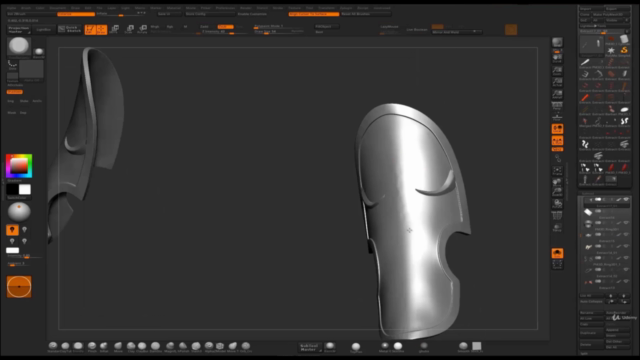The height and width of the screenshot is (360, 640).
Task: Select the black secondary color swatch
Action: pyautogui.click(x=12, y=189)
